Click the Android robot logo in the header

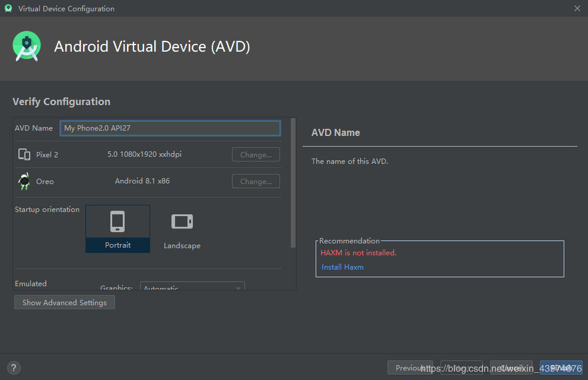click(26, 46)
